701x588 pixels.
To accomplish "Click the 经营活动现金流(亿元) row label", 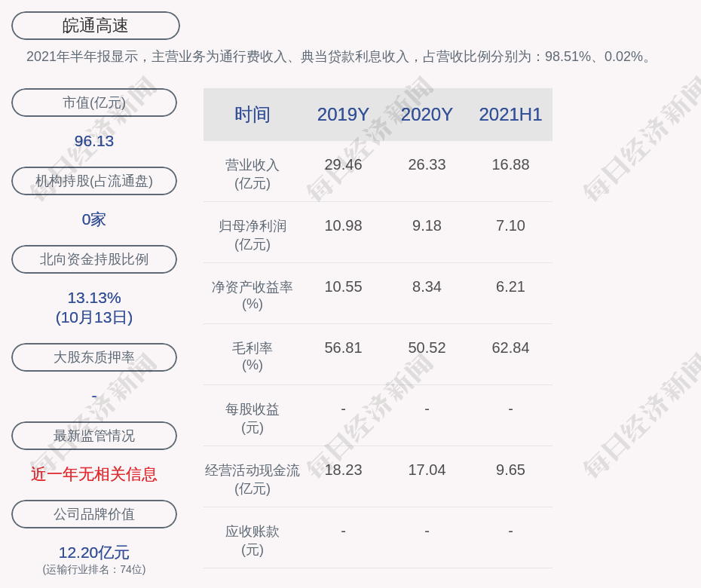I will (253, 479).
